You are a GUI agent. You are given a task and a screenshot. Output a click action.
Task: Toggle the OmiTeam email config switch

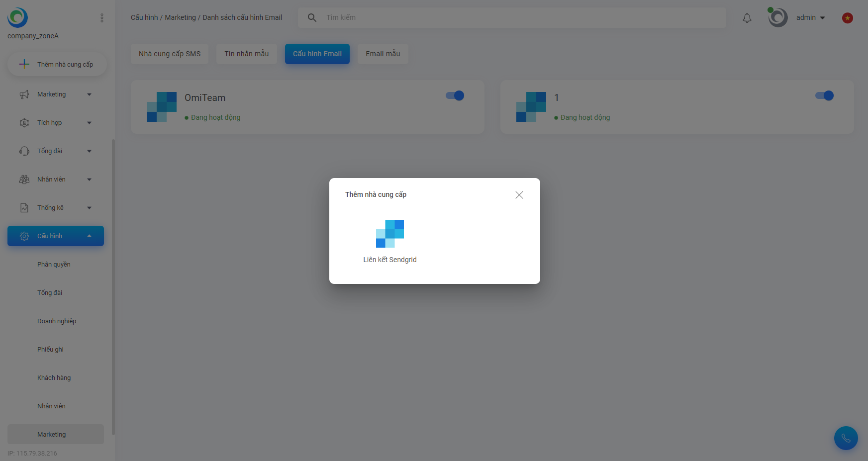point(455,95)
